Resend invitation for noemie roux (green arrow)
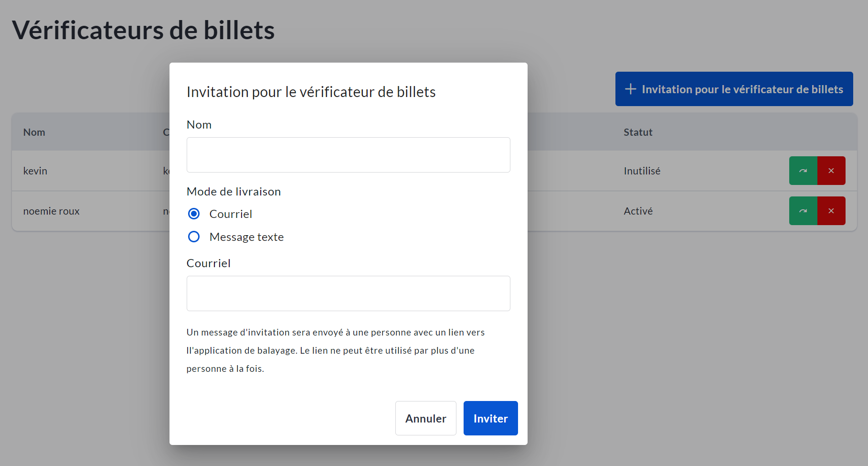This screenshot has width=868, height=466. (803, 211)
